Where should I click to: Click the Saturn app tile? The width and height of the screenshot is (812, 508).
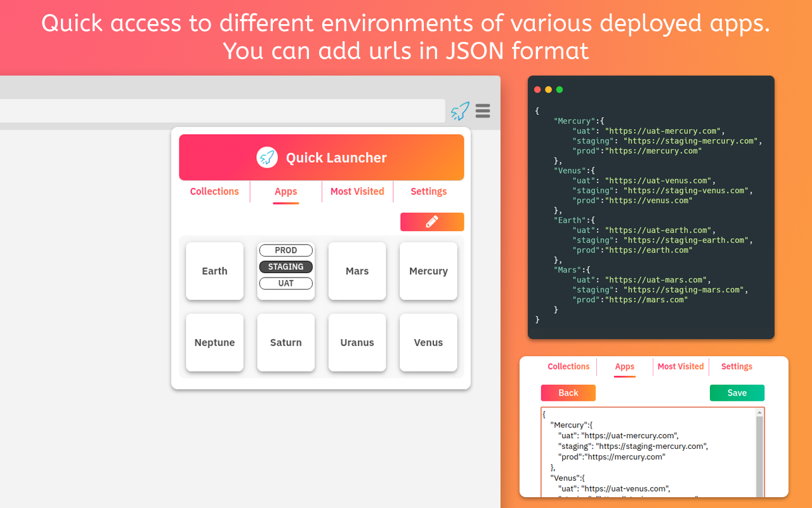point(286,342)
